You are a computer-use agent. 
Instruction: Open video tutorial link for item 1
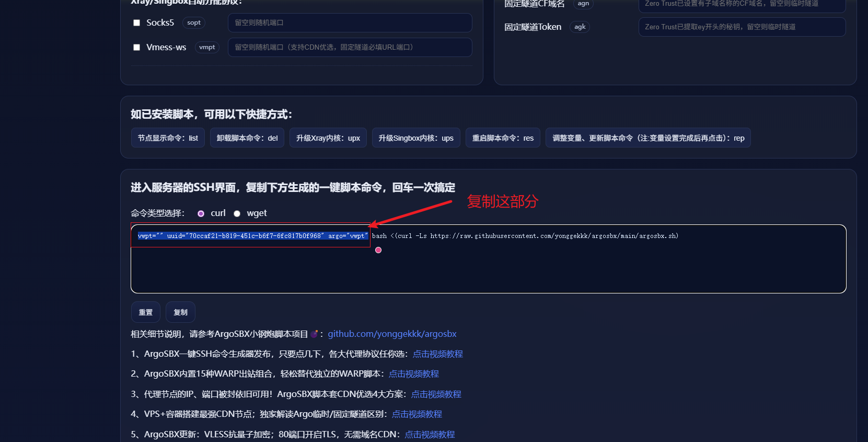437,354
